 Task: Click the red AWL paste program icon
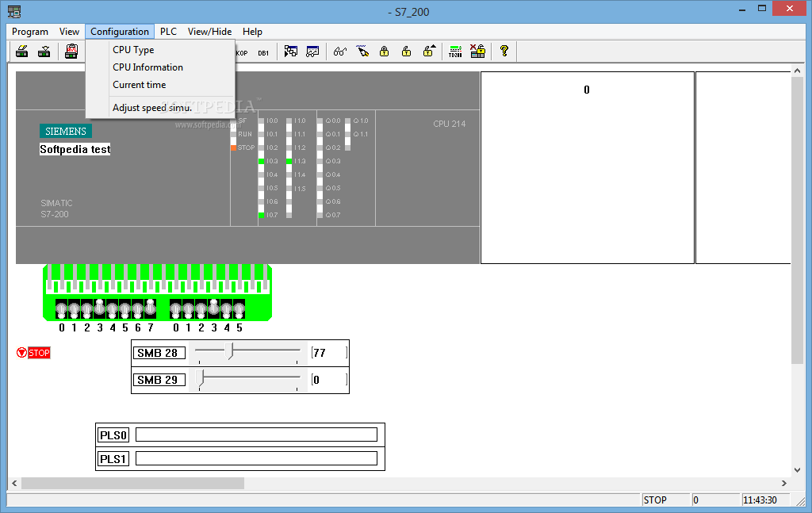71,52
